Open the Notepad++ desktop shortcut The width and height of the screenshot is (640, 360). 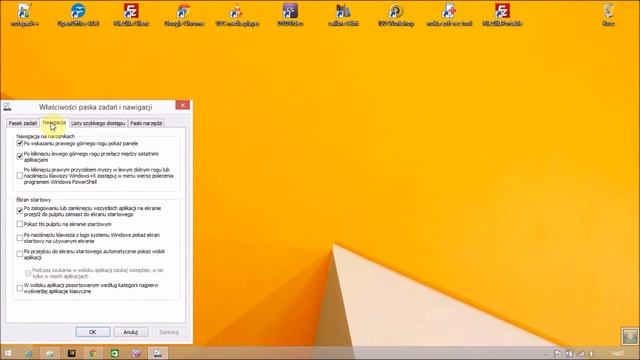point(24,15)
